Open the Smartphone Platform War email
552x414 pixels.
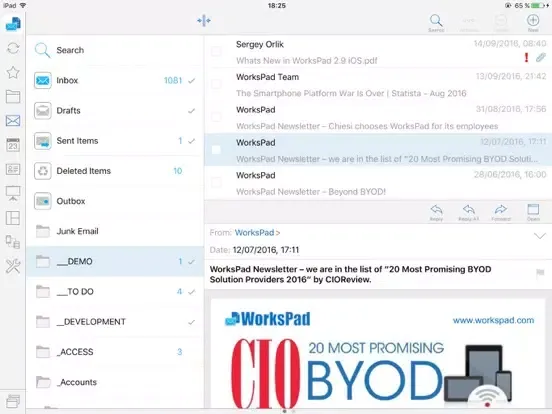coord(378,84)
